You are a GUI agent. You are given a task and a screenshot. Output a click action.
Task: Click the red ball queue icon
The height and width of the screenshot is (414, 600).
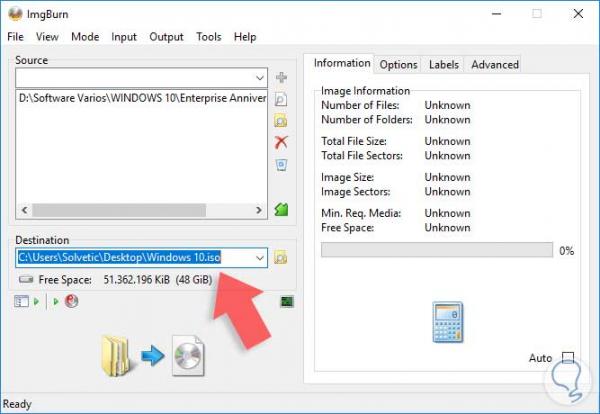click(x=72, y=302)
